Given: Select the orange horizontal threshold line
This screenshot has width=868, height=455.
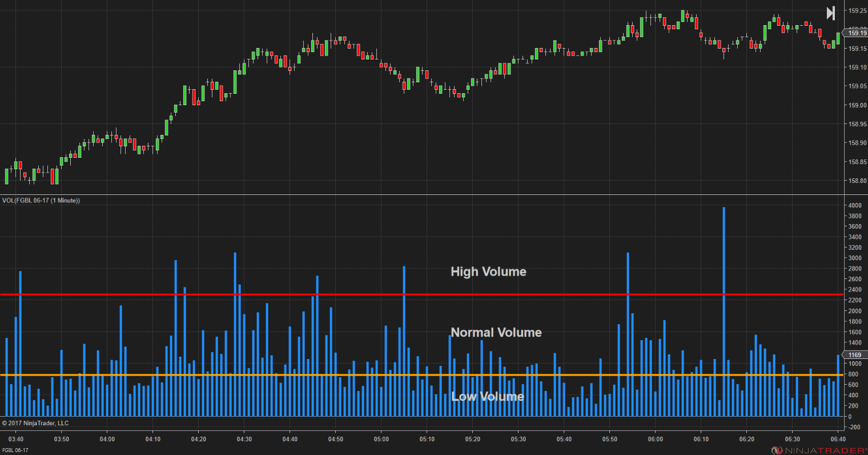Looking at the screenshot, I should click(421, 376).
